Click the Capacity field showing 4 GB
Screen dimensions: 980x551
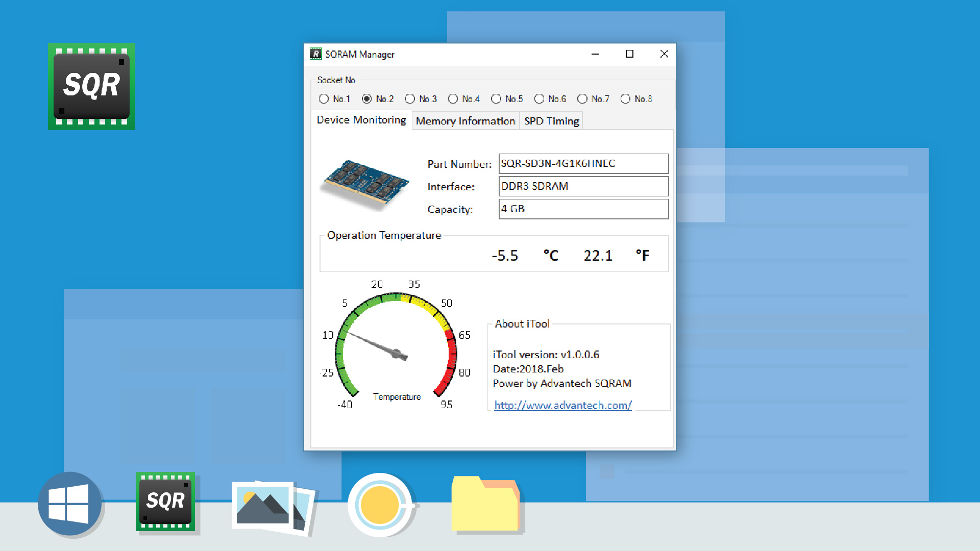[583, 209]
